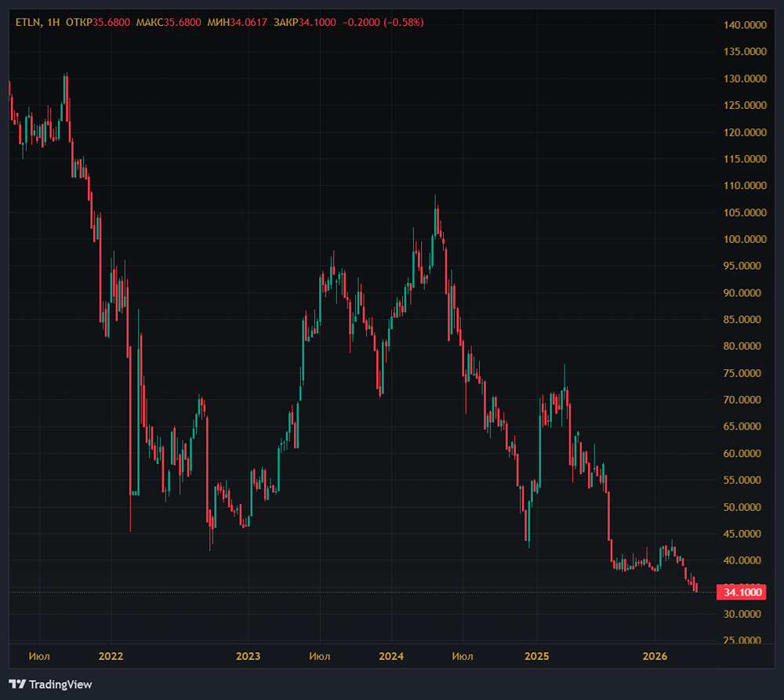Click the 2022 time axis label
This screenshot has width=784, height=700.
tap(111, 656)
